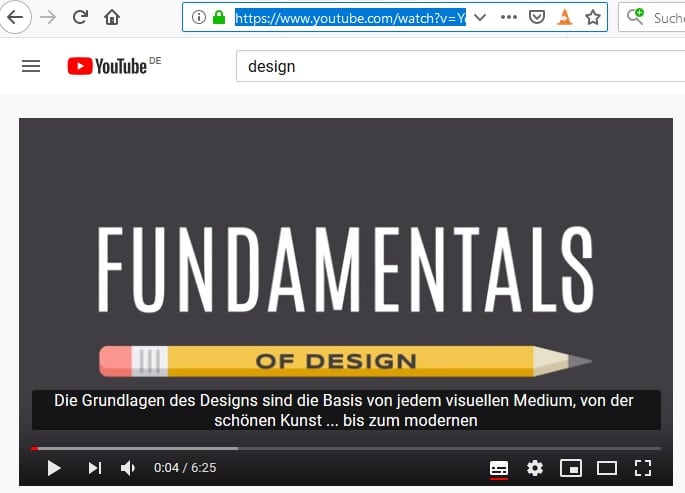The width and height of the screenshot is (685, 493).
Task: Show site security lock info
Action: click(x=218, y=17)
